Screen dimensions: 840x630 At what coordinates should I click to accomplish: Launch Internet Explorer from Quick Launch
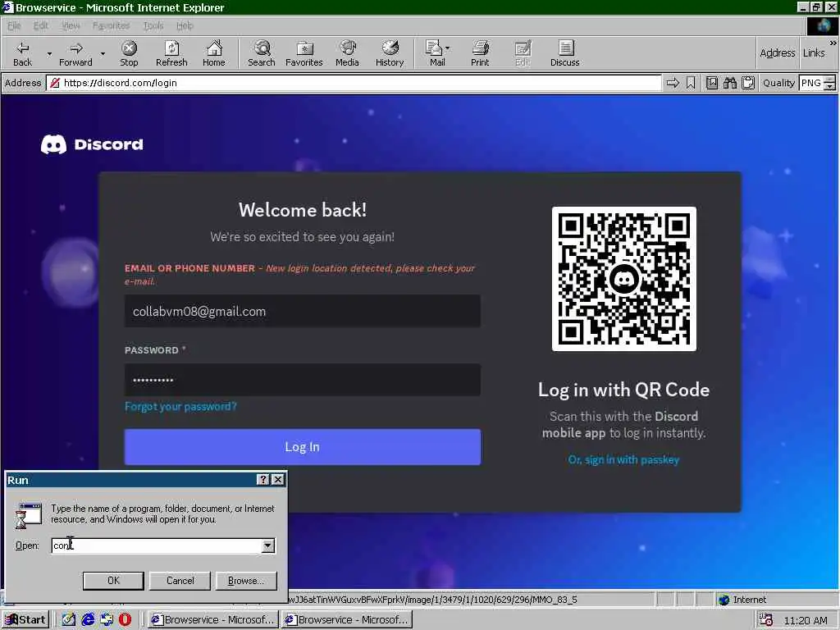click(x=88, y=620)
